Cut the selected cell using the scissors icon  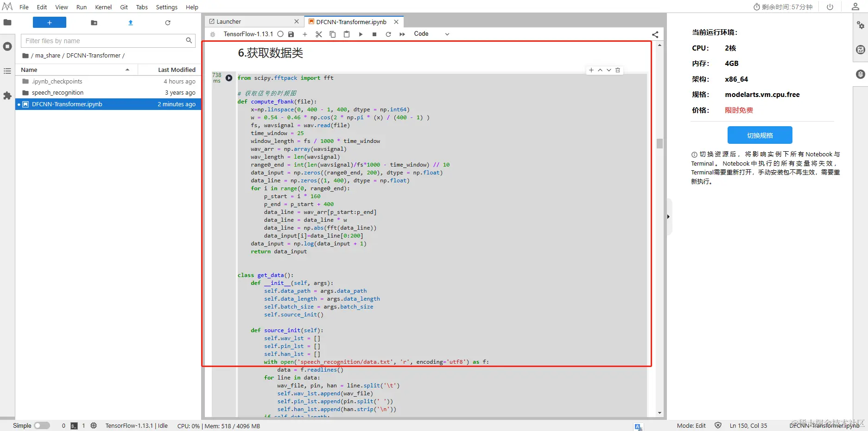[x=319, y=34]
